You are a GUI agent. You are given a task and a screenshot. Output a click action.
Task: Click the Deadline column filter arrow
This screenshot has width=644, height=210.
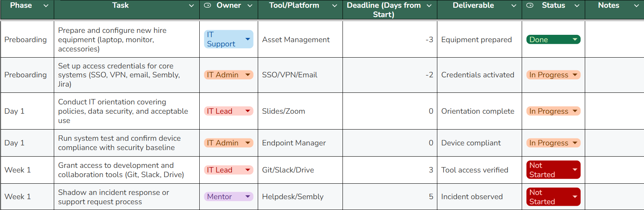[x=429, y=6]
